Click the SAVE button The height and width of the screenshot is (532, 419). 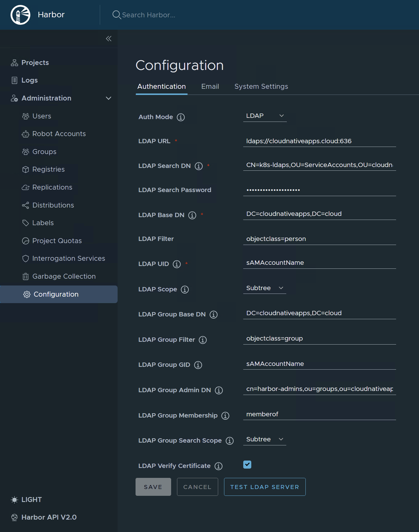tap(153, 487)
